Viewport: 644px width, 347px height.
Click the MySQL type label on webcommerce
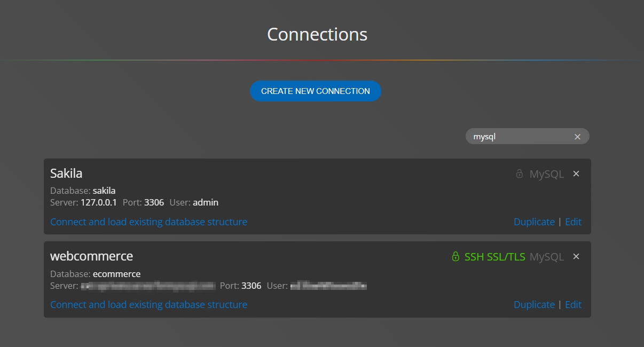click(546, 257)
